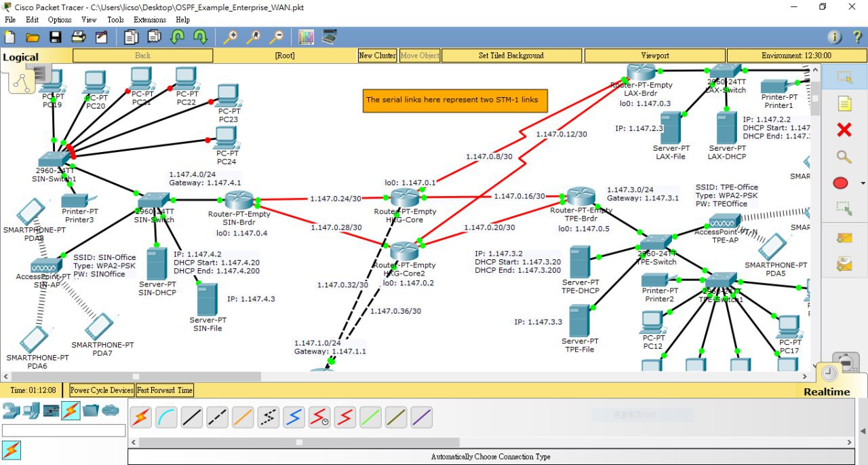
Task: Select the Network Devices category
Action: (x=10, y=410)
